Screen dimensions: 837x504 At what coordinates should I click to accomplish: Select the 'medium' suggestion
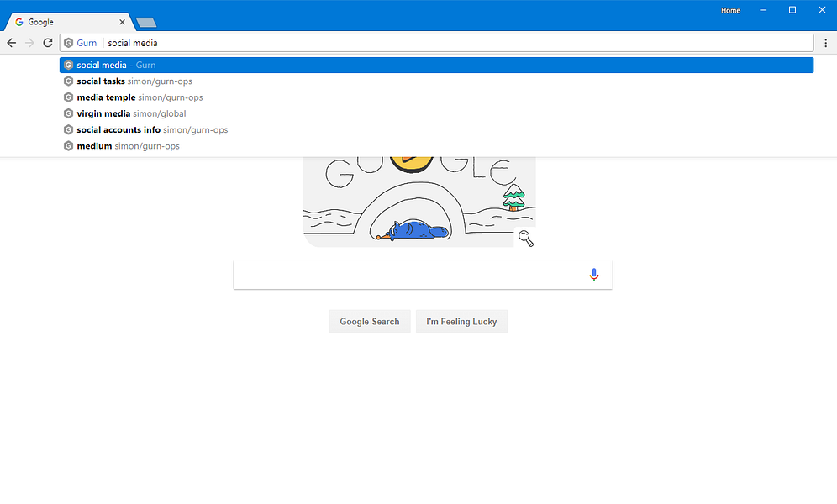436,146
